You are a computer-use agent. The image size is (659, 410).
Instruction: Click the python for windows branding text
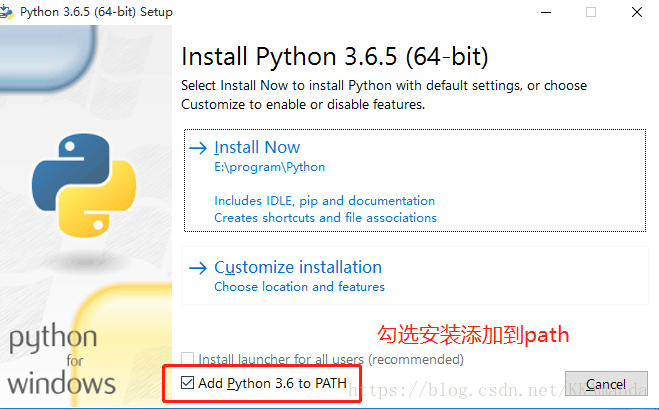tap(61, 360)
